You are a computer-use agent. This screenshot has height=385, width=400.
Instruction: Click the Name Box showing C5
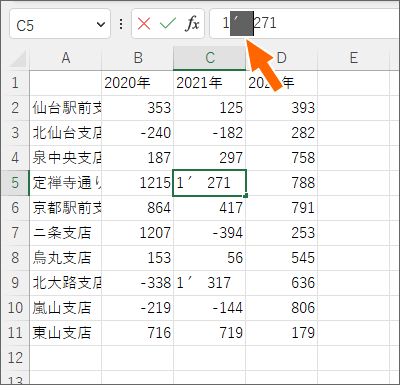60,24
